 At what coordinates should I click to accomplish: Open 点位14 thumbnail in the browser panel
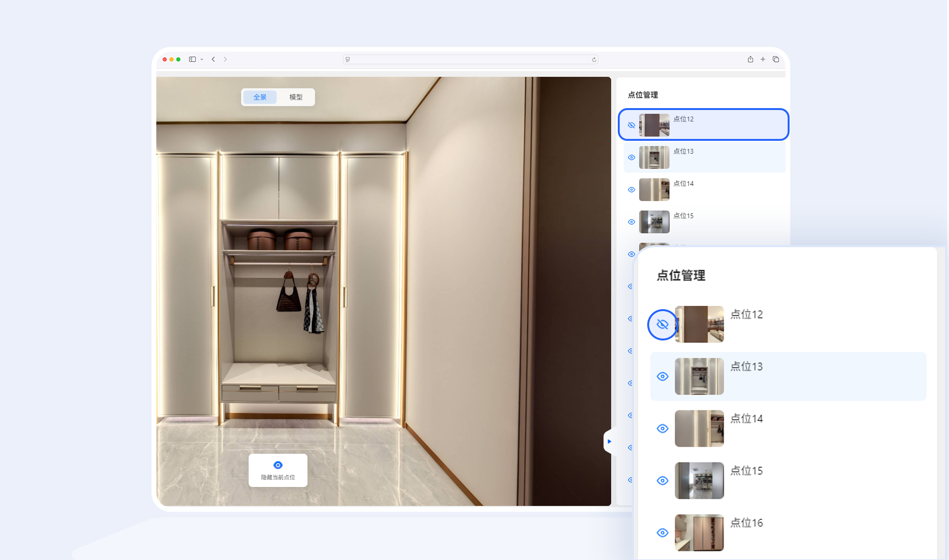(x=654, y=190)
